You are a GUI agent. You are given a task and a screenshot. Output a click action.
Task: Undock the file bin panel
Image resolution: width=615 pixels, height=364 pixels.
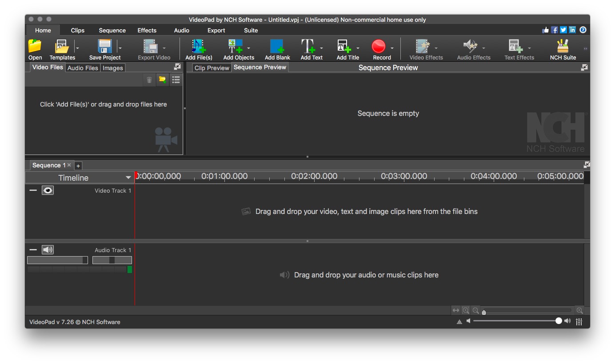coord(177,67)
